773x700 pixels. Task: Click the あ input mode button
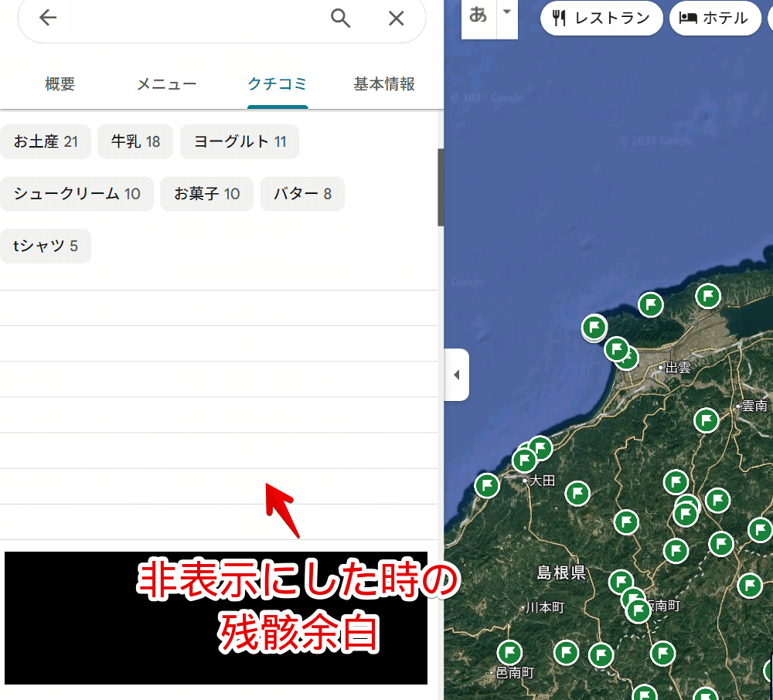tap(478, 15)
